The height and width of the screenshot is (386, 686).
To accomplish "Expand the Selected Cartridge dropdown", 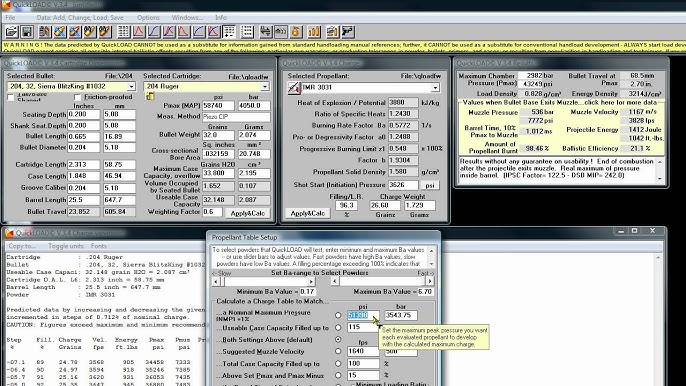I will 265,86.
